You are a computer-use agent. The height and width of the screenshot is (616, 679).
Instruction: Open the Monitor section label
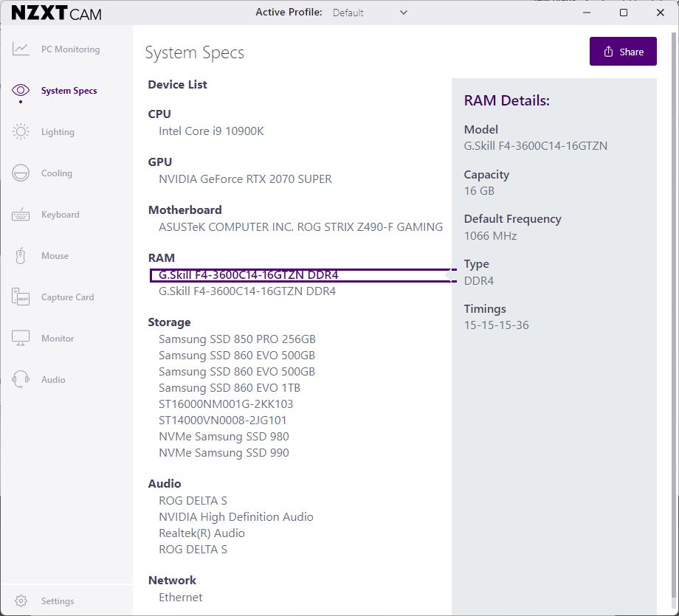(x=58, y=338)
